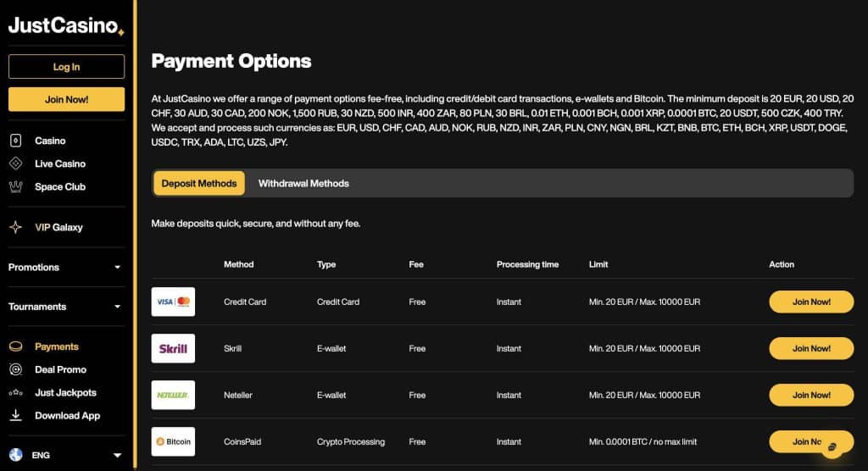Click the JustCasino logo
Image resolution: width=868 pixels, height=471 pixels.
click(66, 25)
